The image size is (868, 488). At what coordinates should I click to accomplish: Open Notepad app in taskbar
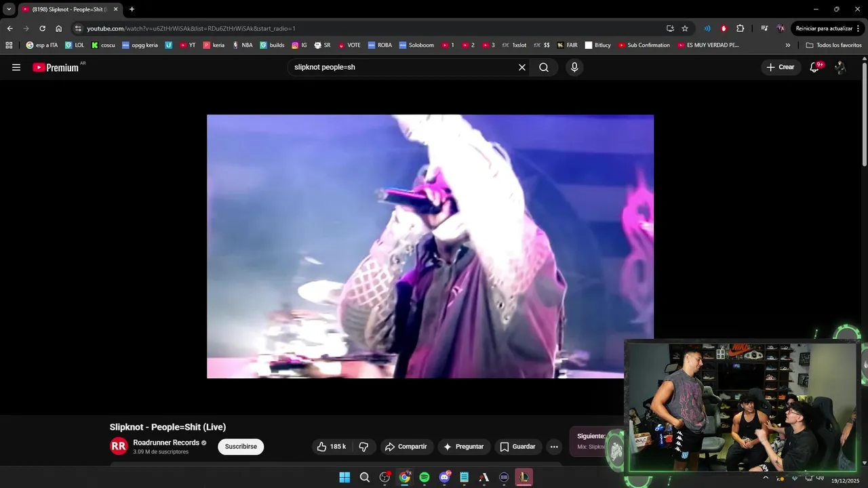tap(465, 477)
